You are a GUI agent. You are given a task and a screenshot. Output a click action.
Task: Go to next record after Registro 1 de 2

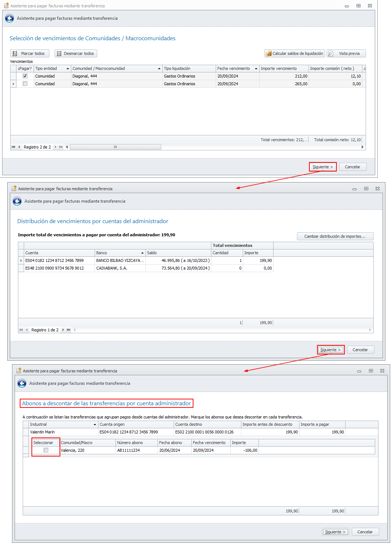point(63,330)
